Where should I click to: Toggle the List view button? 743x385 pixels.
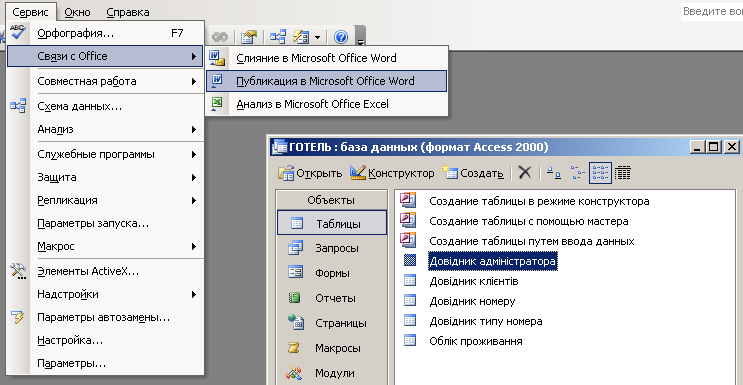(x=600, y=173)
